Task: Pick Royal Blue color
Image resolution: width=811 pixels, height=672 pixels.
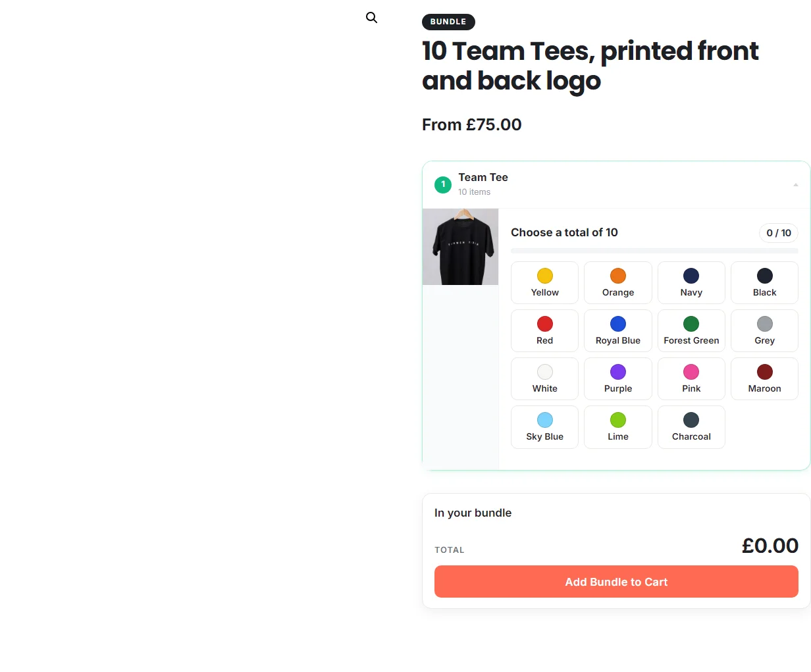Action: 617,331
